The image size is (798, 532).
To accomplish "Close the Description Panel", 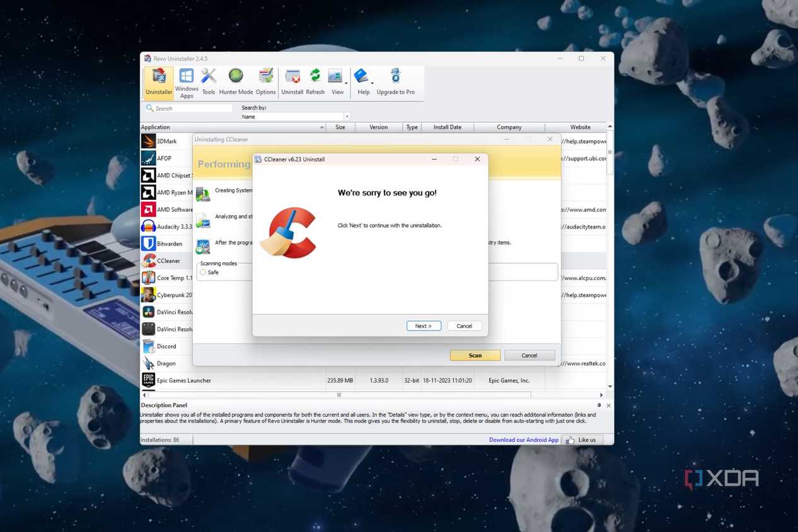I will coord(608,405).
